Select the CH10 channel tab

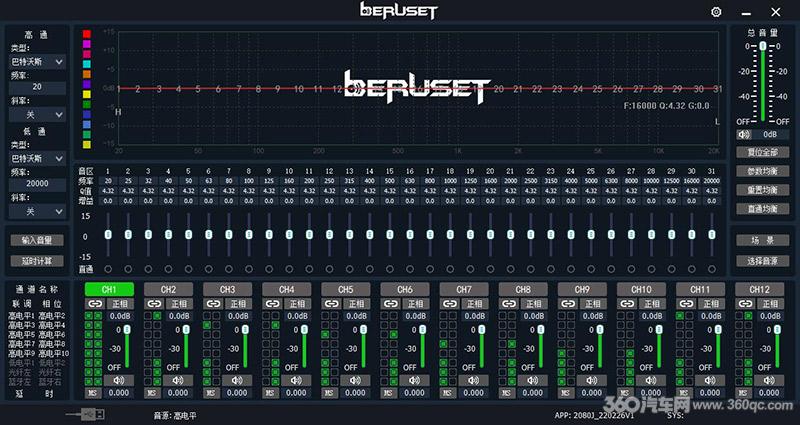click(x=641, y=289)
